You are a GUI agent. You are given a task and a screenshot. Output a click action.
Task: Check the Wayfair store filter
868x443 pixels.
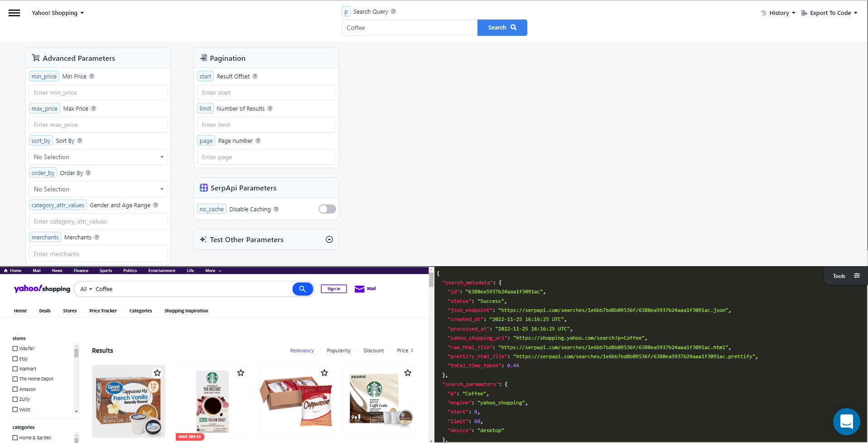(15, 349)
